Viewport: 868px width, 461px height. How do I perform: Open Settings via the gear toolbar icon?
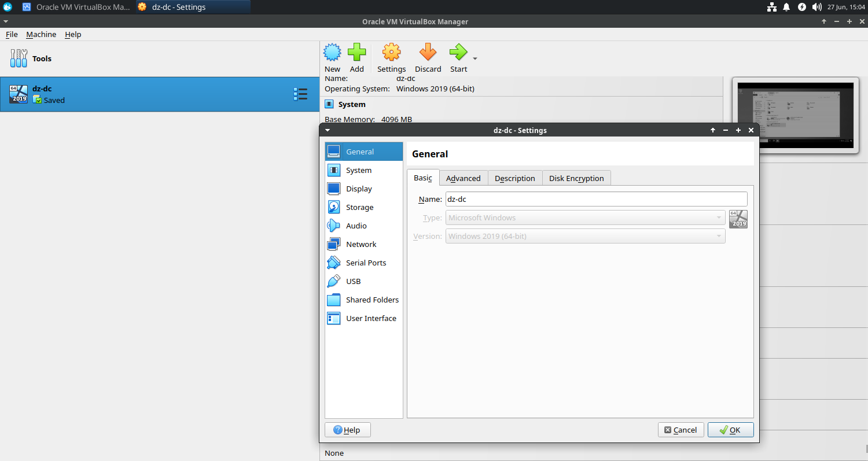point(392,53)
